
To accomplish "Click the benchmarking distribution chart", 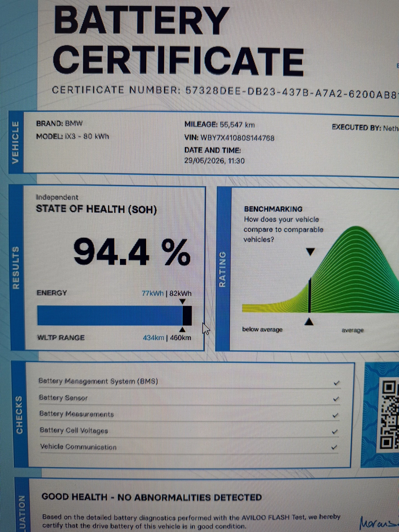I will (x=320, y=270).
